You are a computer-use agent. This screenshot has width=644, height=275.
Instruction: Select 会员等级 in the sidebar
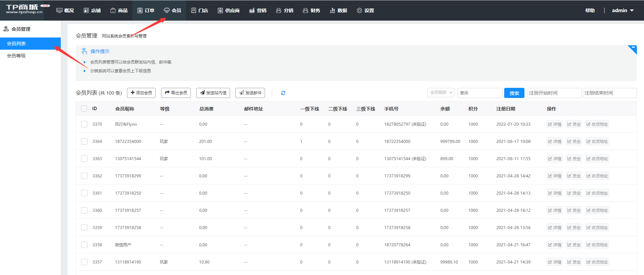pyautogui.click(x=16, y=56)
